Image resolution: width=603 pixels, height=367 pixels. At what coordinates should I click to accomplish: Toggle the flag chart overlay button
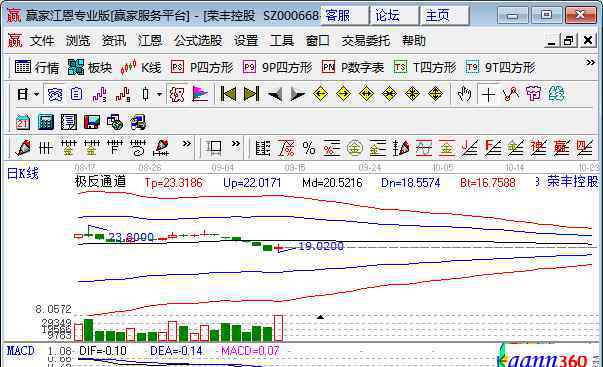[x=200, y=94]
